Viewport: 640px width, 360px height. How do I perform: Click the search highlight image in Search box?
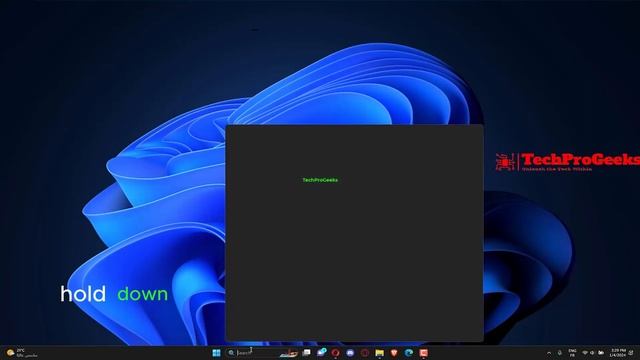(289, 353)
